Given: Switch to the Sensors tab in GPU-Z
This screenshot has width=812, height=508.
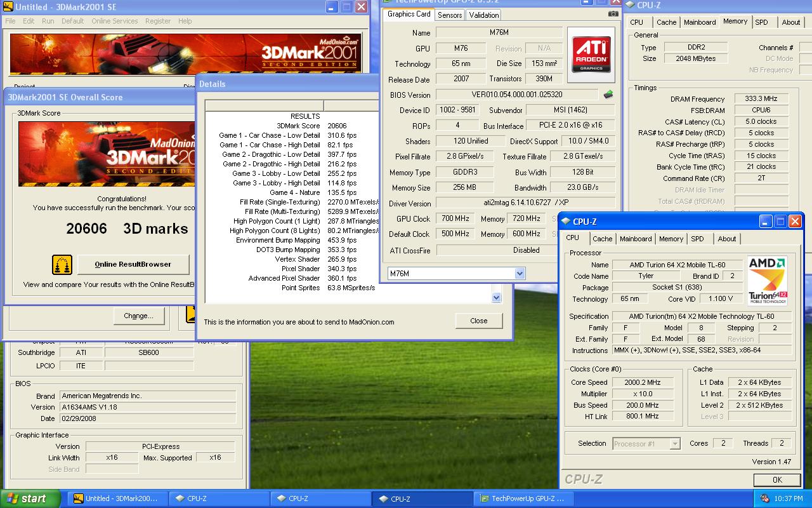Looking at the screenshot, I should click(x=450, y=15).
